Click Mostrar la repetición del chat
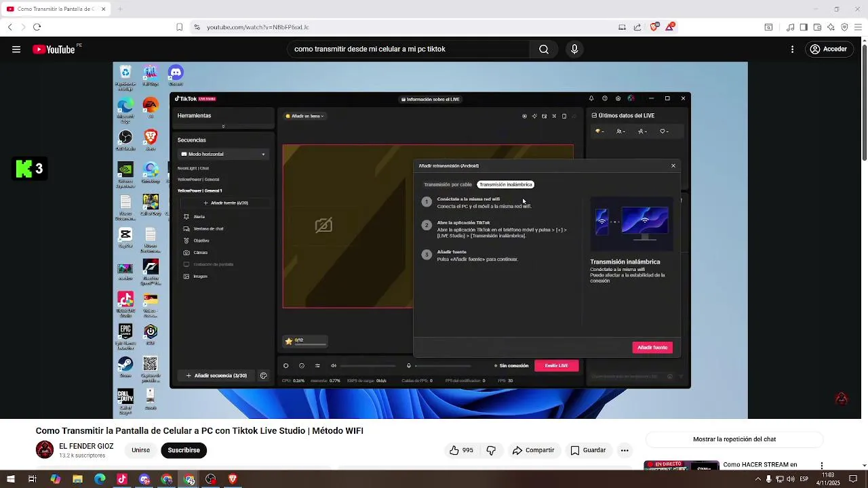This screenshot has width=868, height=488. pos(734,439)
